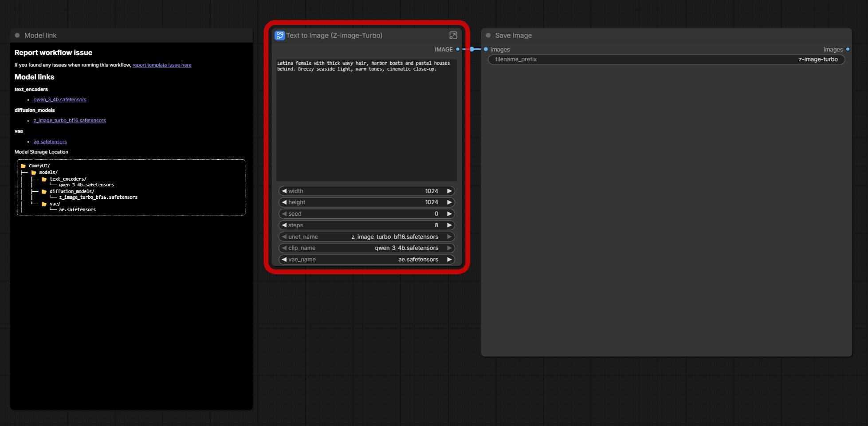The image size is (868, 426).
Task: Click the height value 1024 field
Action: click(366, 202)
